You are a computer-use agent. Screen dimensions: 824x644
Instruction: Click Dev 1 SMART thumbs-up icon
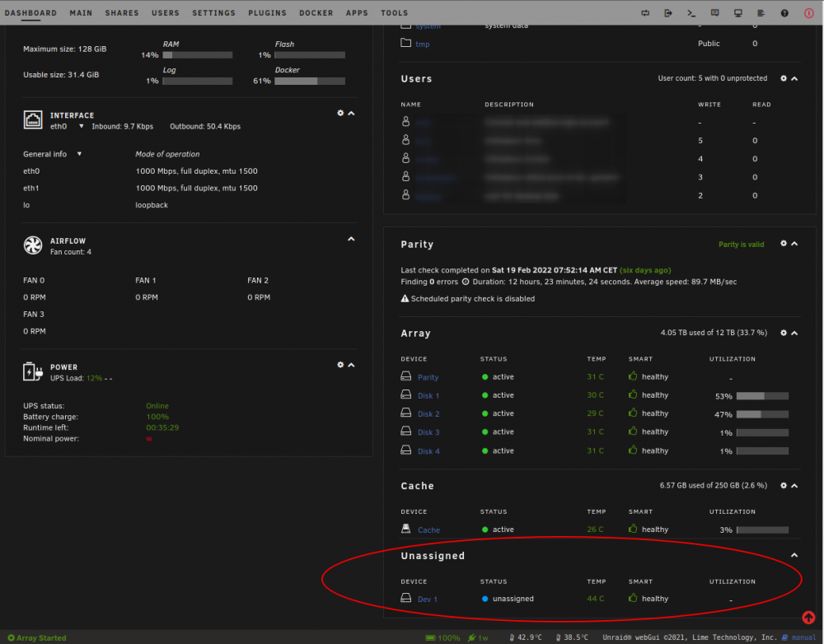(x=633, y=598)
